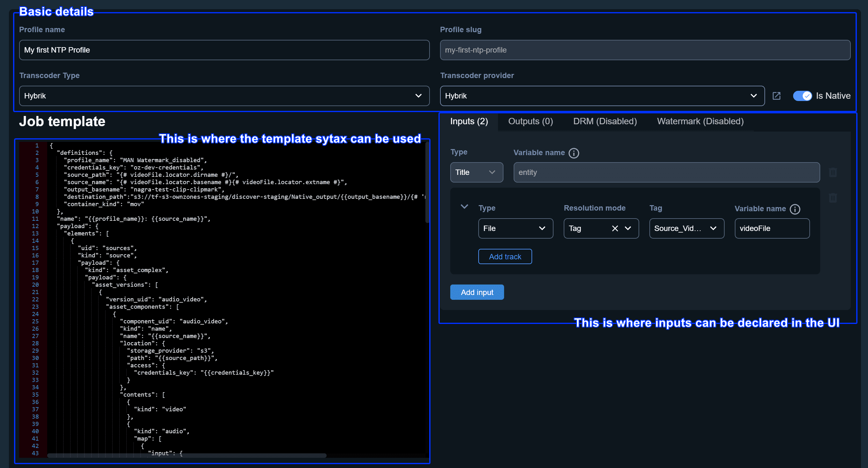Open the Transcoder Type dropdown
The width and height of the screenshot is (868, 468).
click(418, 96)
